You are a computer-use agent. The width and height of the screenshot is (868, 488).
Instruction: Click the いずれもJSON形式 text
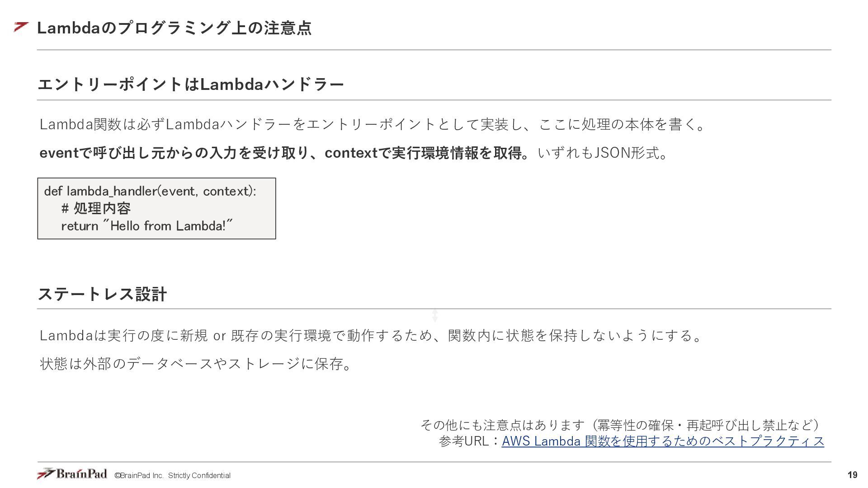click(x=603, y=153)
